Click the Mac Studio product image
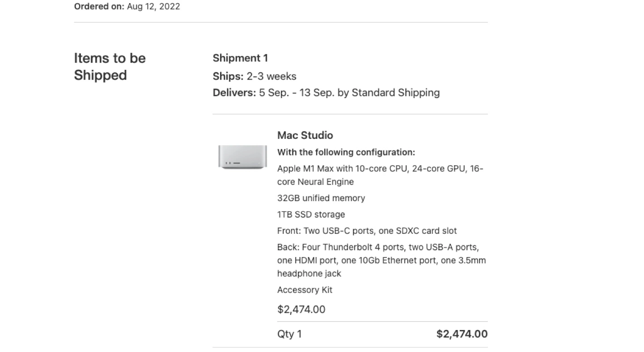 242,157
